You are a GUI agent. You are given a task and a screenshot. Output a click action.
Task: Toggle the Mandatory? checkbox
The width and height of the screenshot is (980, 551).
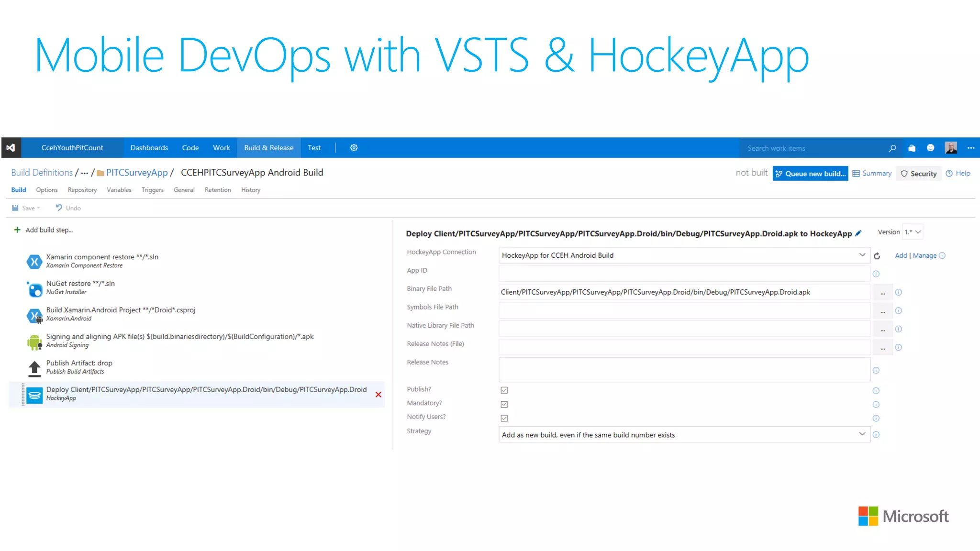504,404
